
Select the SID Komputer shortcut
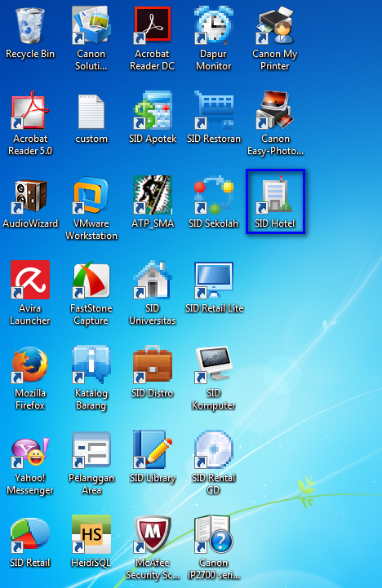click(214, 365)
